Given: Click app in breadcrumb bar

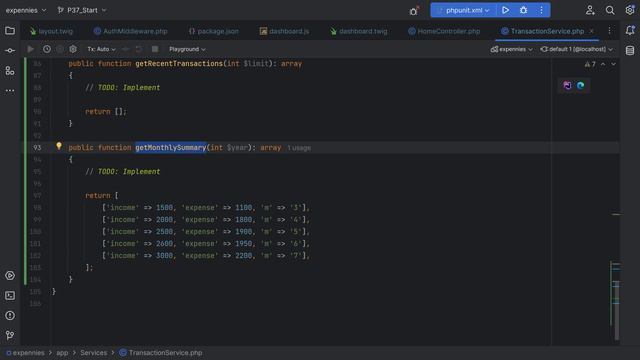Looking at the screenshot, I should [62, 353].
